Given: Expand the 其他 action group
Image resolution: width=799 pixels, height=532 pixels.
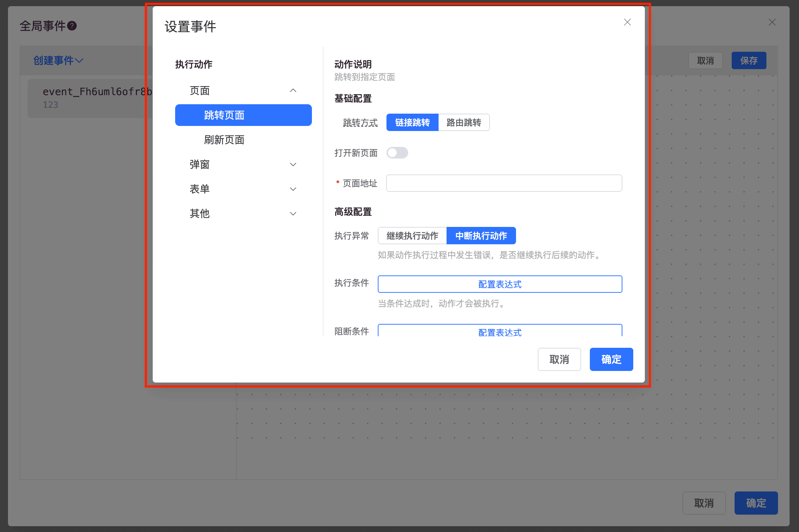Looking at the screenshot, I should click(x=293, y=214).
